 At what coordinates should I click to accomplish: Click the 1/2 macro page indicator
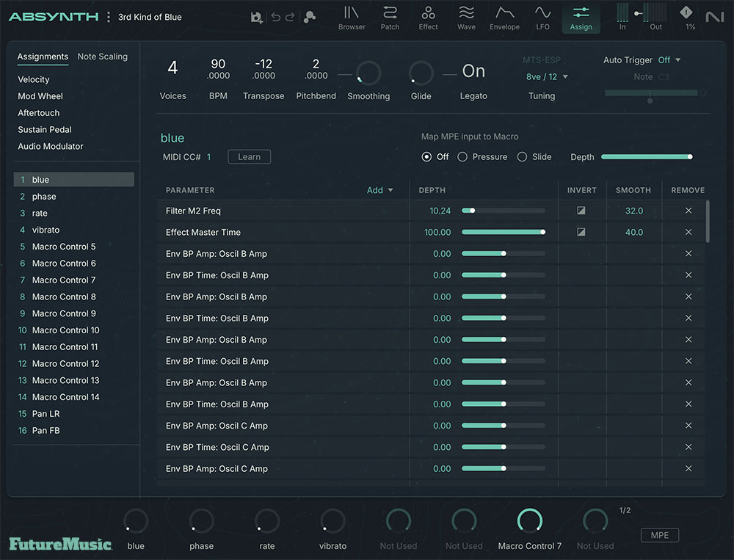625,510
